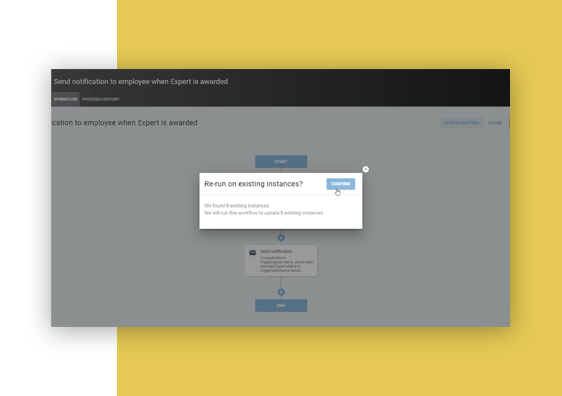Click dialog title 'Re-run on existing instances?'
Viewport: 562px width, 396px height.
pyautogui.click(x=253, y=184)
